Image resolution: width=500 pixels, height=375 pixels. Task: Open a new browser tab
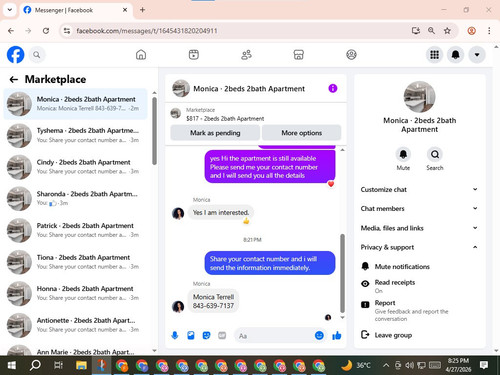pyautogui.click(x=142, y=10)
